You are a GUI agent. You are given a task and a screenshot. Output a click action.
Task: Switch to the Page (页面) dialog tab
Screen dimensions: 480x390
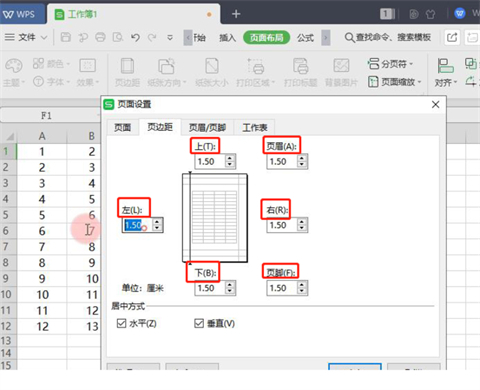(x=123, y=127)
